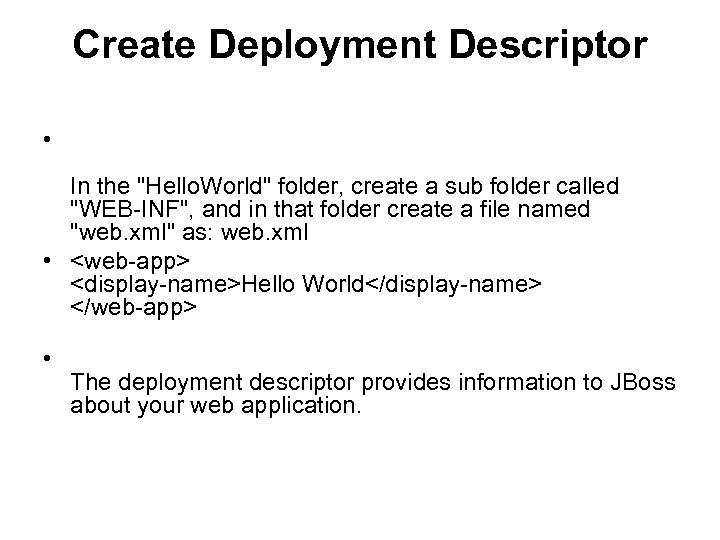Viewport: 720px width, 540px height.
Task: Click the line "The deployment descriptor provides information"
Action: point(373,382)
